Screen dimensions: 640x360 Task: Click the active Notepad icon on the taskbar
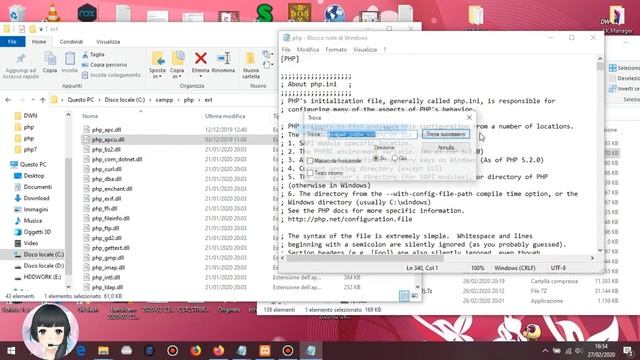[311, 351]
